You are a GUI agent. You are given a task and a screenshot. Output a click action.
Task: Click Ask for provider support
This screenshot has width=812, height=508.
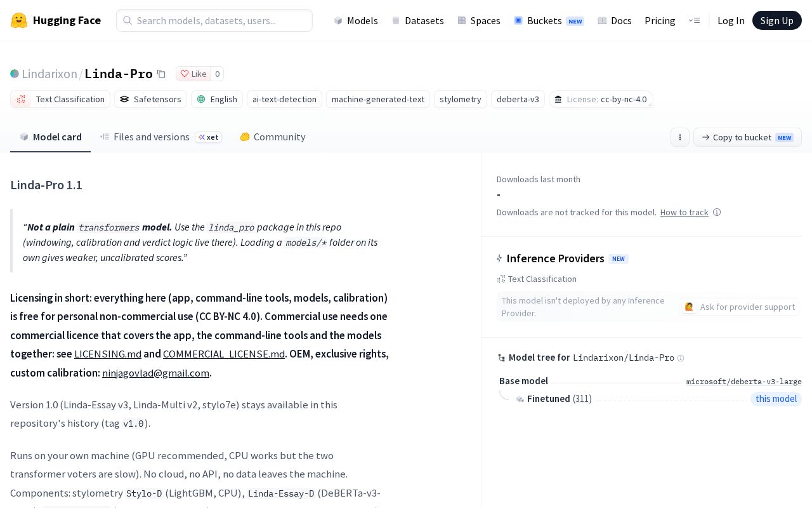click(x=740, y=307)
